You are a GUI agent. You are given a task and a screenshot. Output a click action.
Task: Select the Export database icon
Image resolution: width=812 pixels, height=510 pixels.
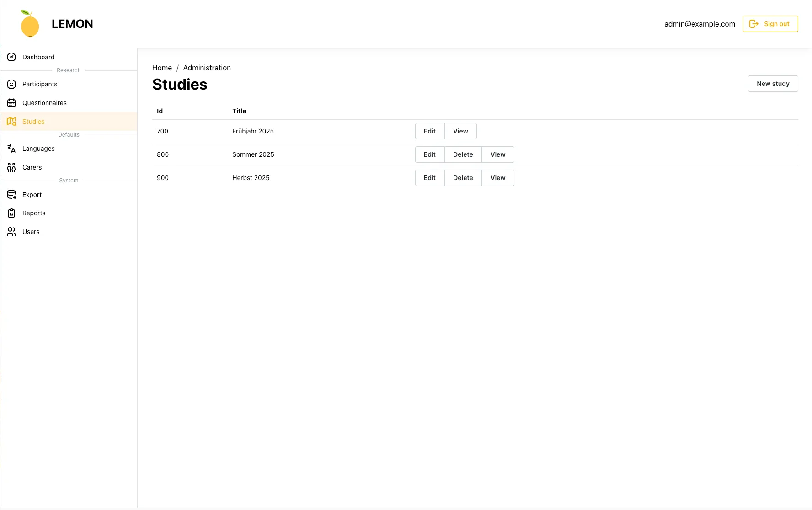tap(11, 194)
